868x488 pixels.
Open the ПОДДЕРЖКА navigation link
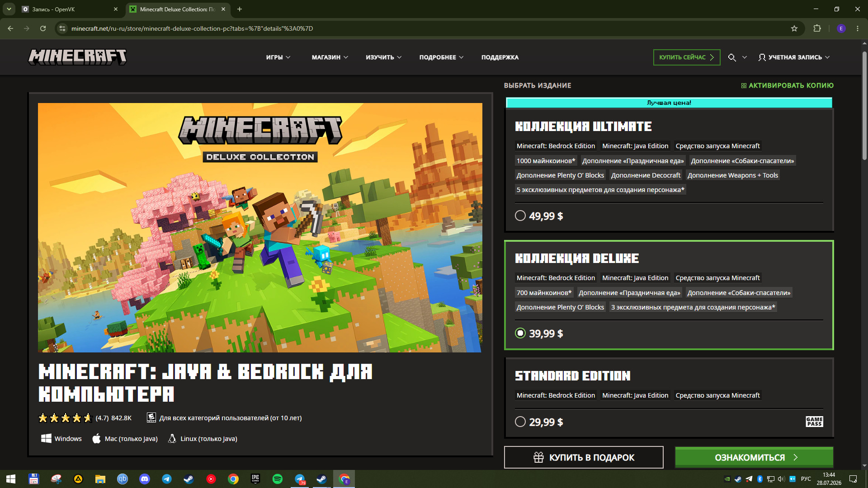point(500,57)
